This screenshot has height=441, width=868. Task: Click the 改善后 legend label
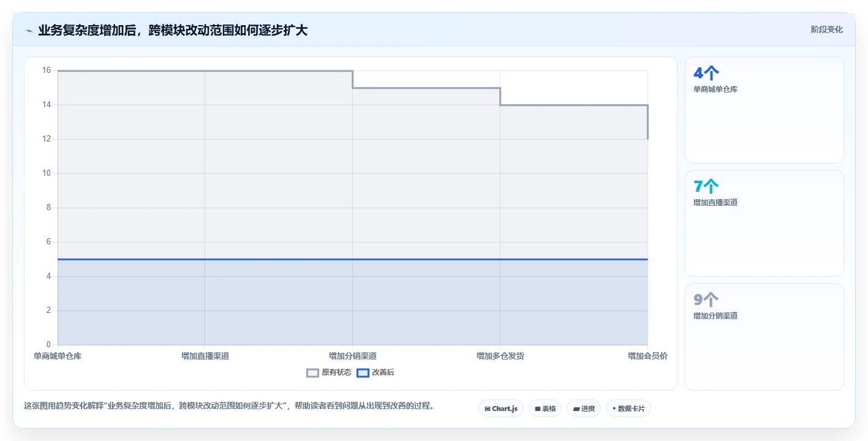tap(383, 372)
